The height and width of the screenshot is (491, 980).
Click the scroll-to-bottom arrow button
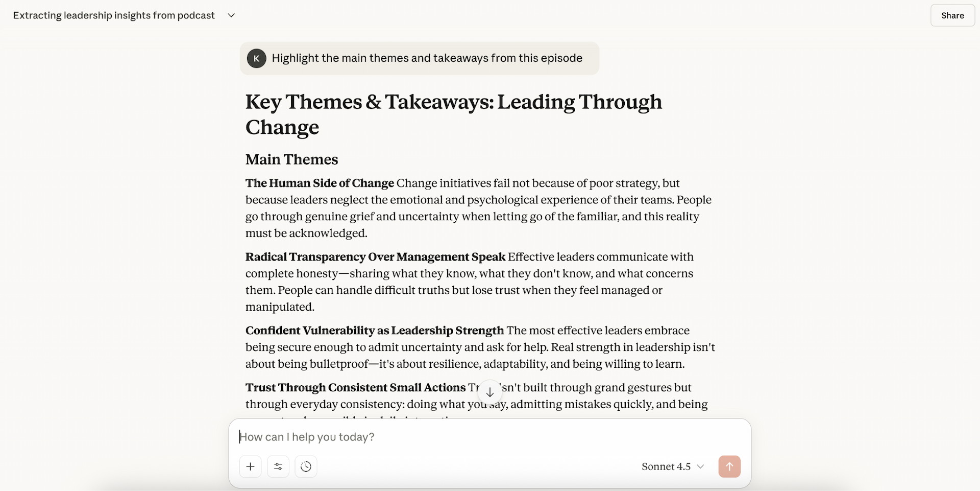[x=489, y=392]
